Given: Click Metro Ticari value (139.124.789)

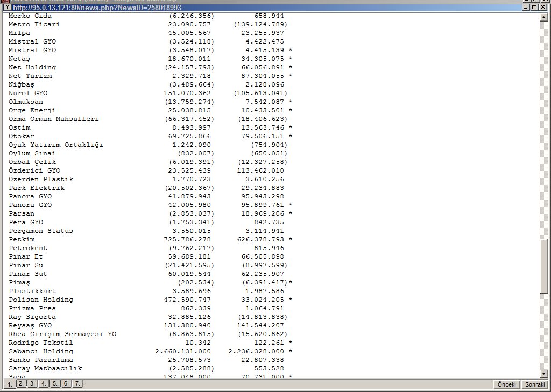Looking at the screenshot, I should point(260,24).
